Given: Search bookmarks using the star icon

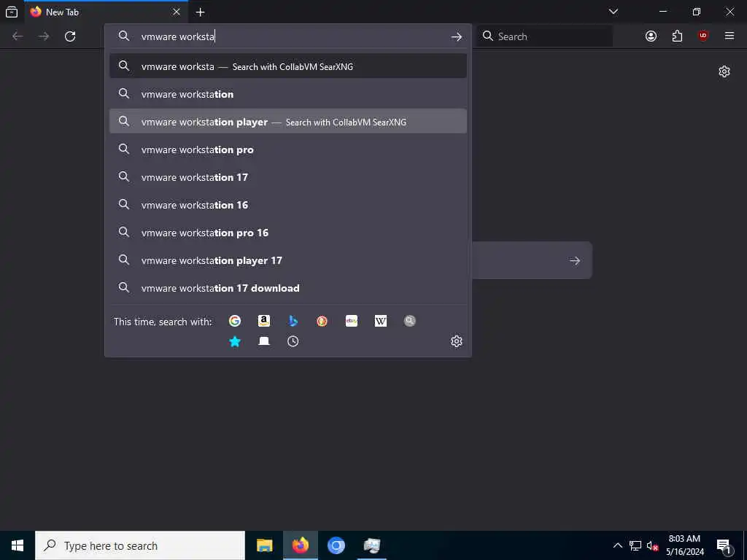Looking at the screenshot, I should [234, 341].
